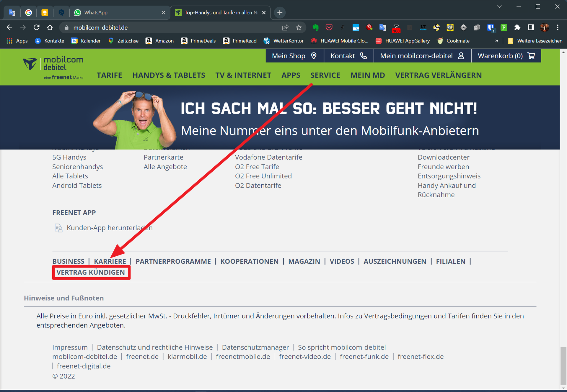The image size is (567, 392).
Task: Click the KARRIERE footer link
Action: [110, 261]
